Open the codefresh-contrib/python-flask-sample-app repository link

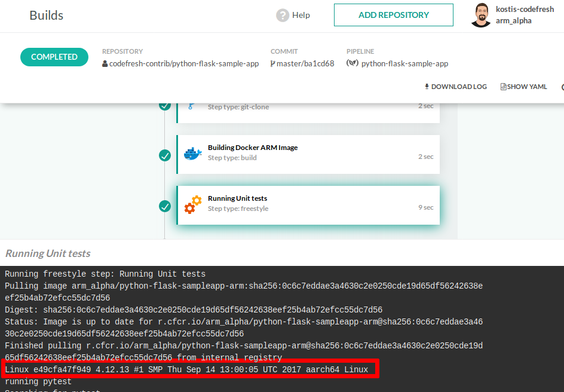point(183,63)
